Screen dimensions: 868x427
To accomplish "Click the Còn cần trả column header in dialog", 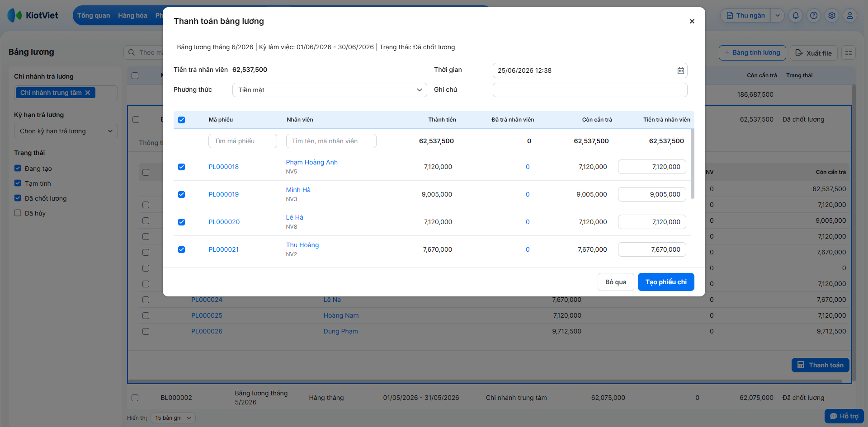I will (597, 120).
